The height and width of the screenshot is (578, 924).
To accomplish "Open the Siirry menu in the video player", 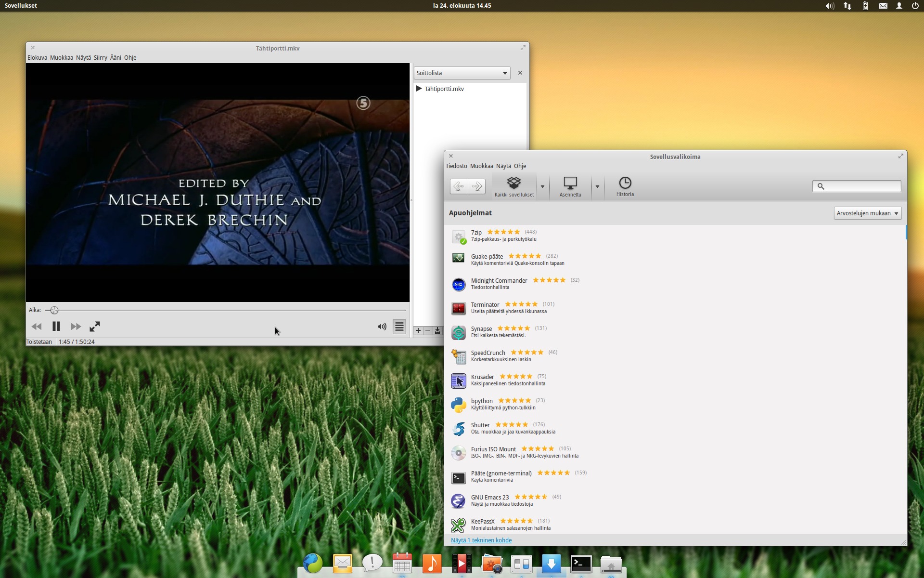I will [101, 57].
